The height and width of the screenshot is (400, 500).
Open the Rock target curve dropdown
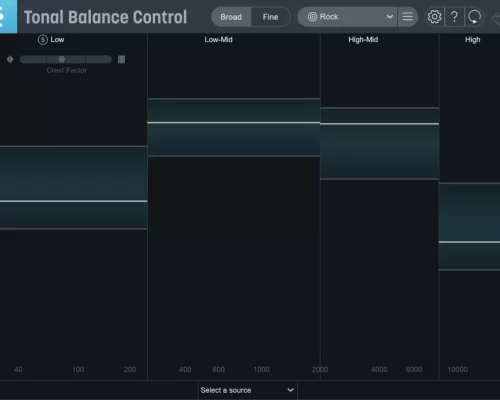click(x=347, y=17)
